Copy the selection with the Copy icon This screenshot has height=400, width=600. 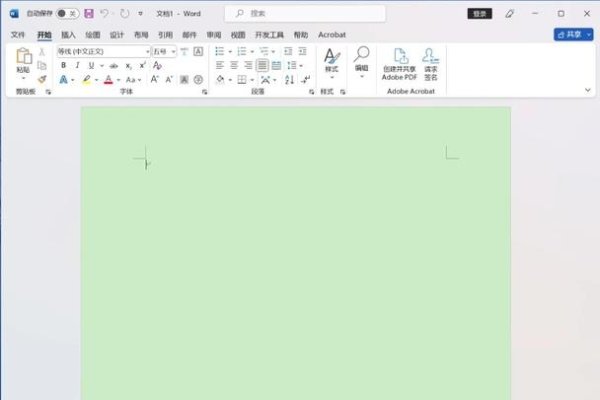coord(42,65)
